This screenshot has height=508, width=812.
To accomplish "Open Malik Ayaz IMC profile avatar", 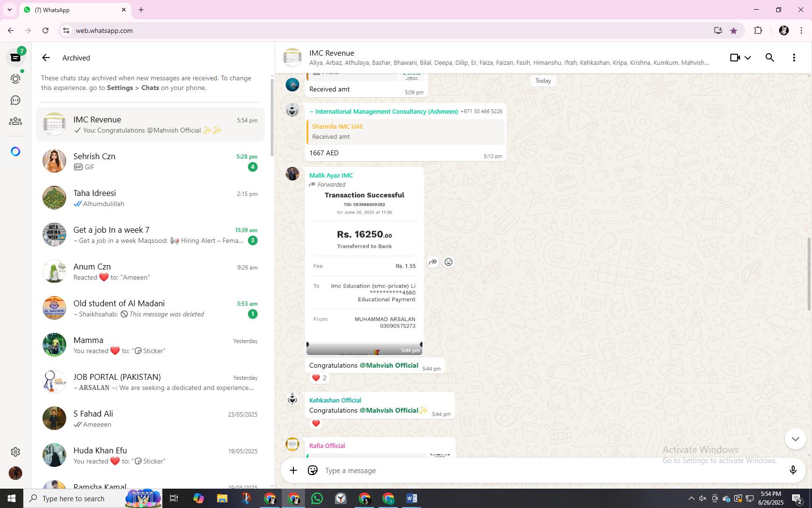I will [292, 173].
